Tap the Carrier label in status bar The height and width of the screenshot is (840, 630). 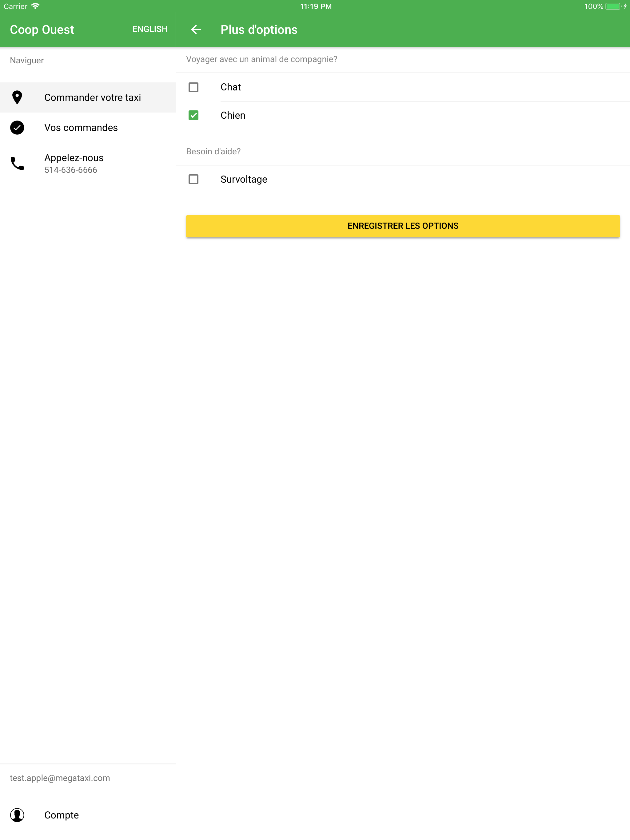(x=16, y=6)
